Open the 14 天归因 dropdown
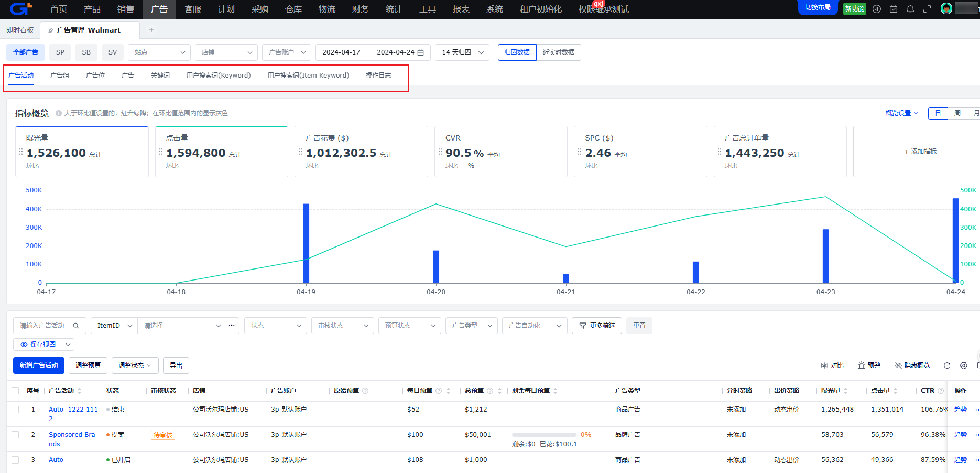The width and height of the screenshot is (980, 473). [462, 52]
